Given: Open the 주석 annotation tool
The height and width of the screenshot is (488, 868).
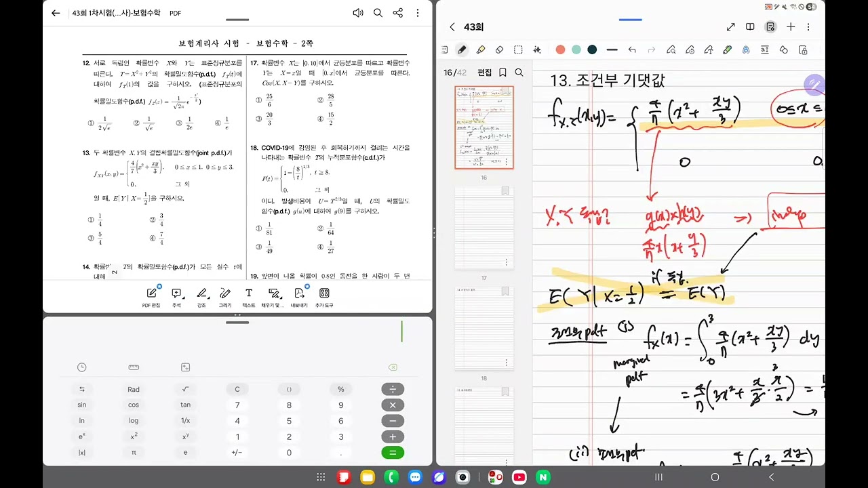Looking at the screenshot, I should (x=176, y=297).
